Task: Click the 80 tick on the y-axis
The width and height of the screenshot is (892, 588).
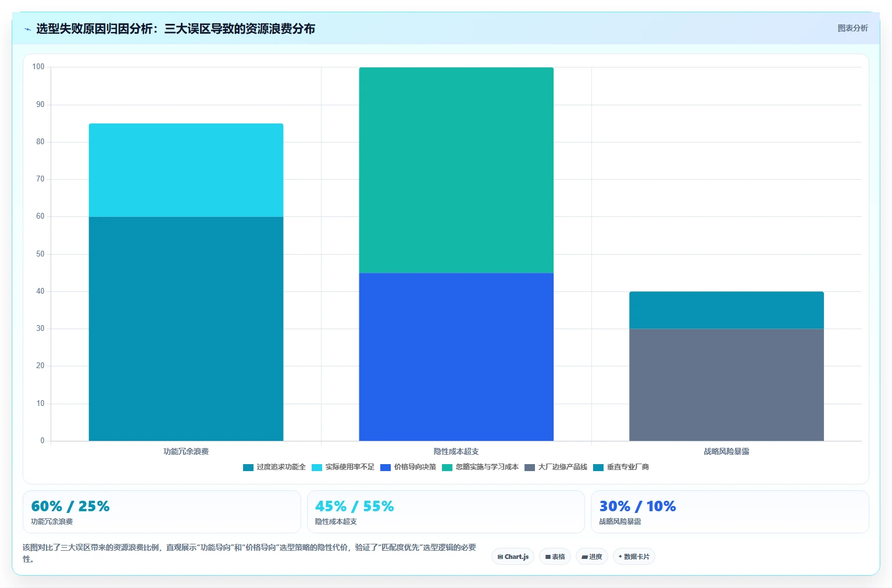Action: (x=40, y=142)
